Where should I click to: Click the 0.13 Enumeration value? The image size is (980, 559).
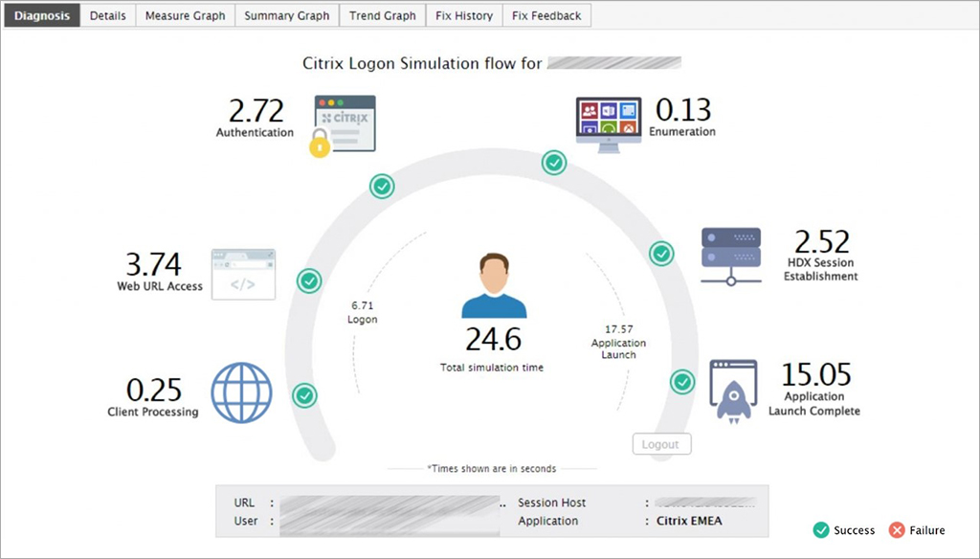tap(683, 110)
